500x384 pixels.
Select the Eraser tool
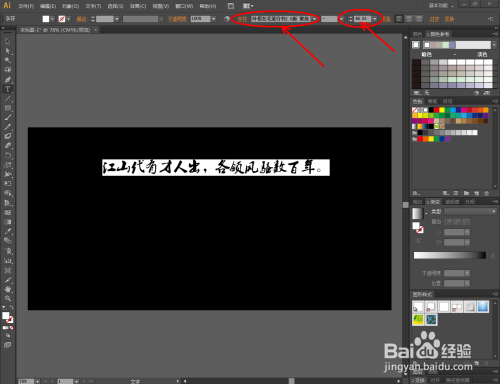click(x=8, y=146)
